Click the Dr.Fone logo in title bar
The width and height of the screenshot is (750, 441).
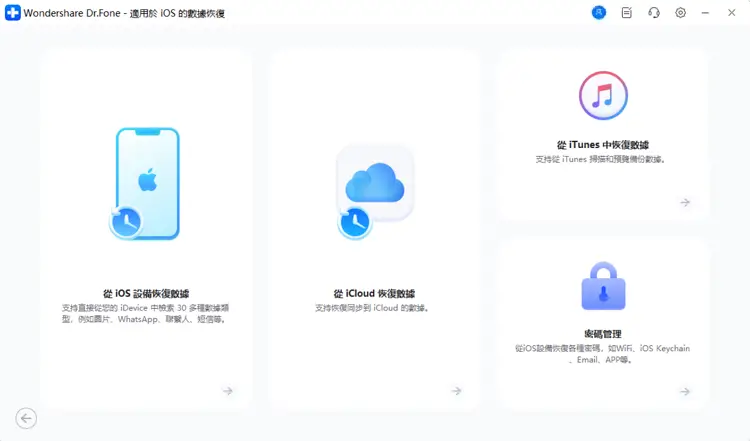pyautogui.click(x=12, y=13)
